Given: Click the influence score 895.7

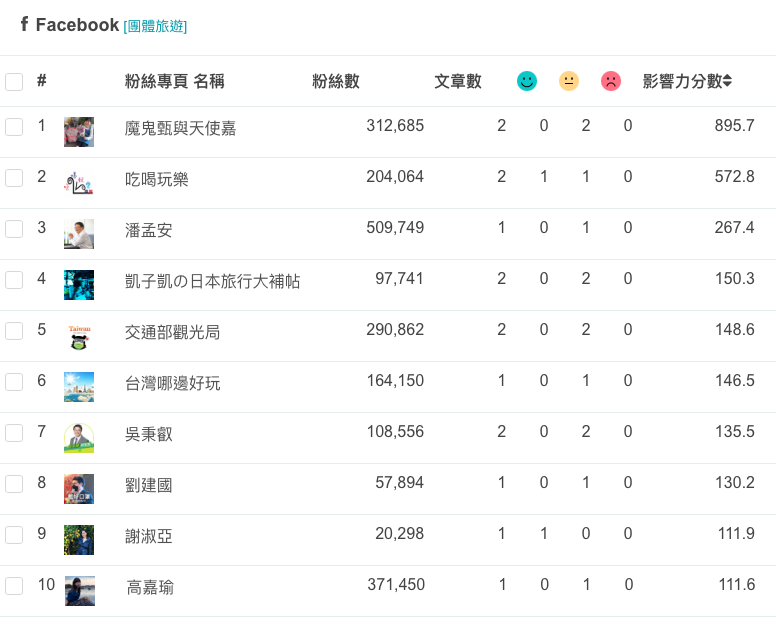Looking at the screenshot, I should point(734,125).
